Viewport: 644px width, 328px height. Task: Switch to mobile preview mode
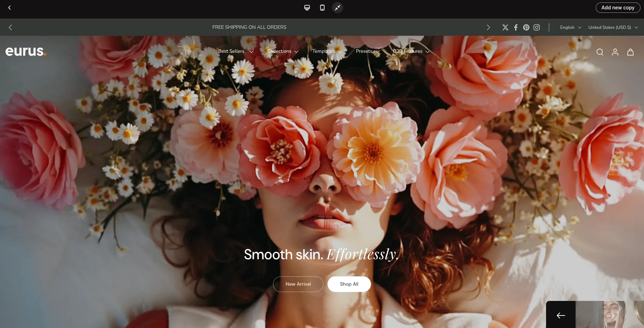[x=322, y=8]
